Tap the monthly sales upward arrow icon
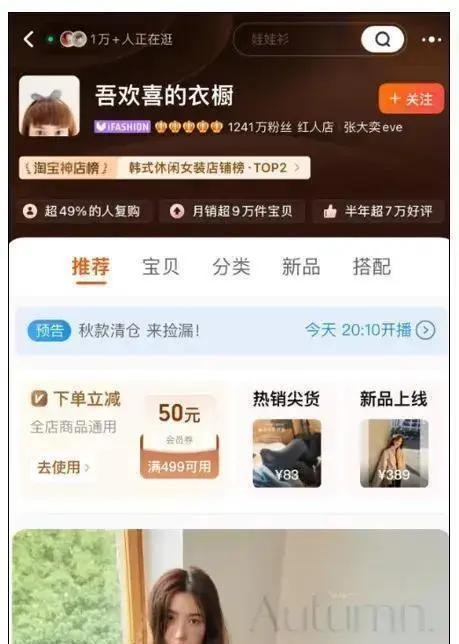This screenshot has height=644, width=459. (177, 211)
